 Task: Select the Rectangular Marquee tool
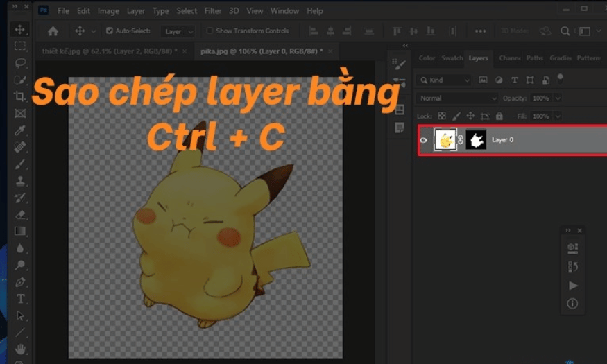[20, 46]
